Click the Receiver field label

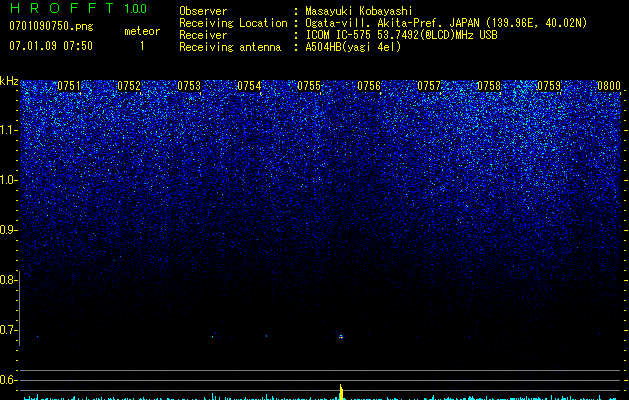tap(203, 35)
